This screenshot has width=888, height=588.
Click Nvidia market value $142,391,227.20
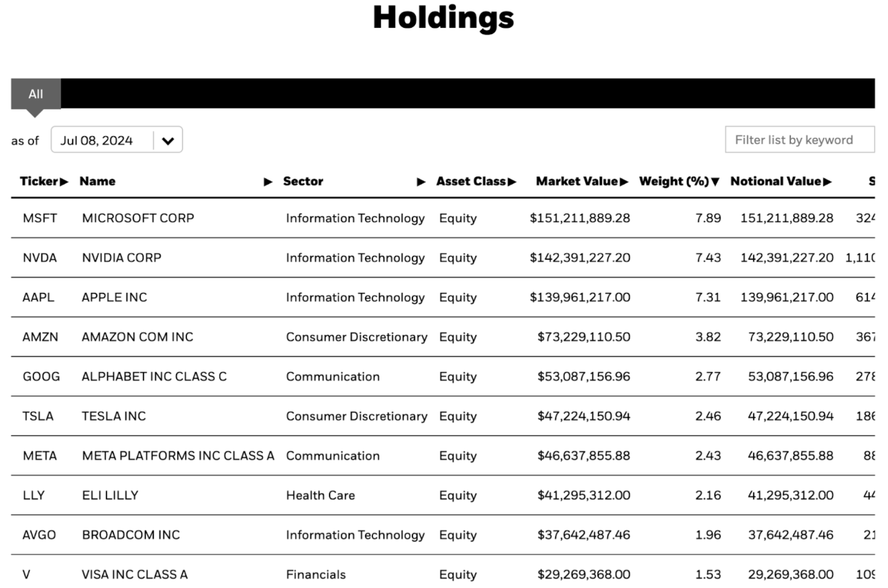pyautogui.click(x=580, y=258)
